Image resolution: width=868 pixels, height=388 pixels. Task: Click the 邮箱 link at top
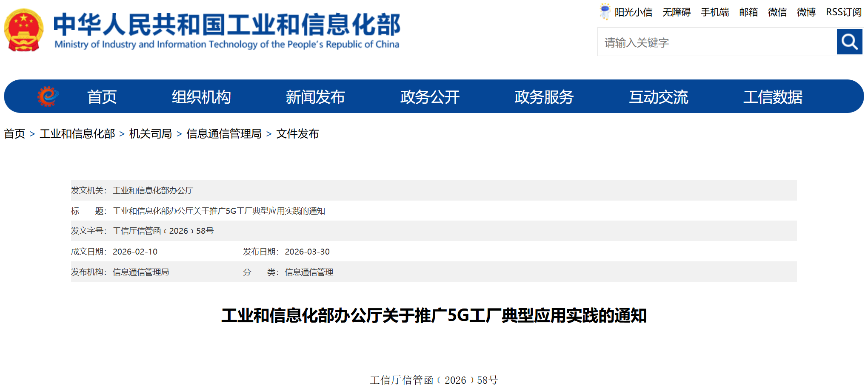(748, 12)
